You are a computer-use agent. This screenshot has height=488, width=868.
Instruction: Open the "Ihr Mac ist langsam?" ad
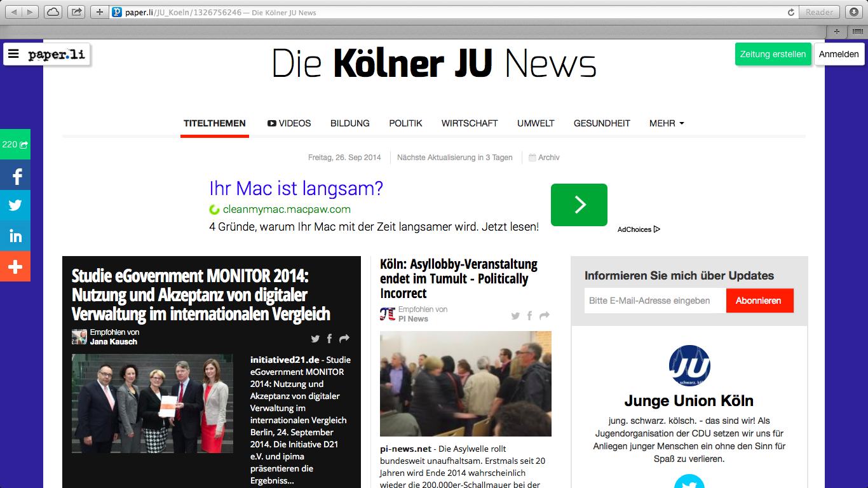click(x=296, y=189)
